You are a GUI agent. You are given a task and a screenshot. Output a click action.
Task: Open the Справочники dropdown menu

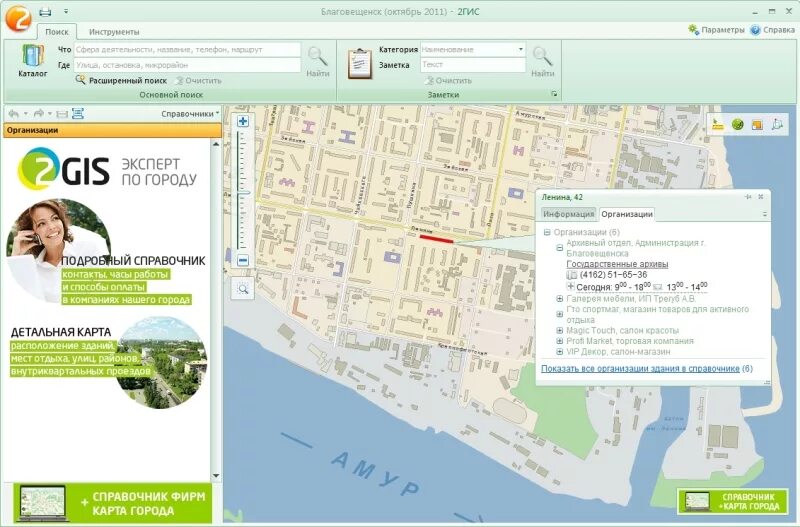point(190,114)
